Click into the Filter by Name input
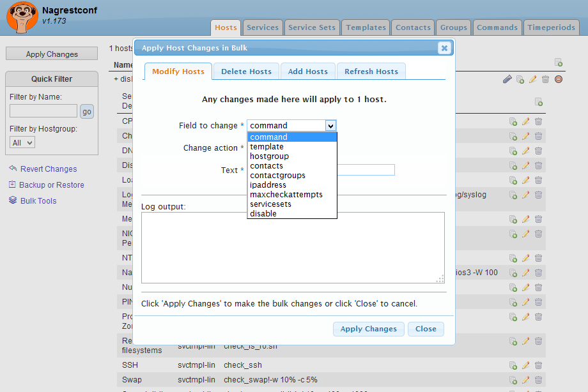The width and height of the screenshot is (588, 392). 43,111
